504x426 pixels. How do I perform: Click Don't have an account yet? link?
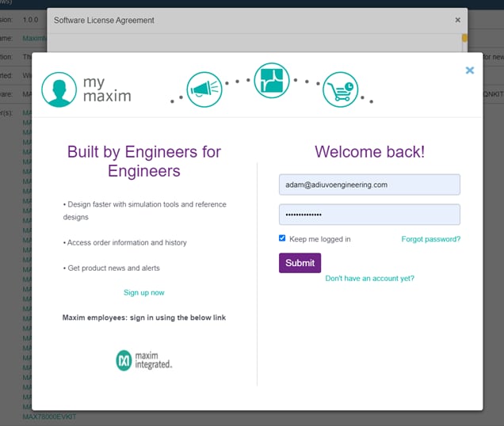pyautogui.click(x=369, y=278)
